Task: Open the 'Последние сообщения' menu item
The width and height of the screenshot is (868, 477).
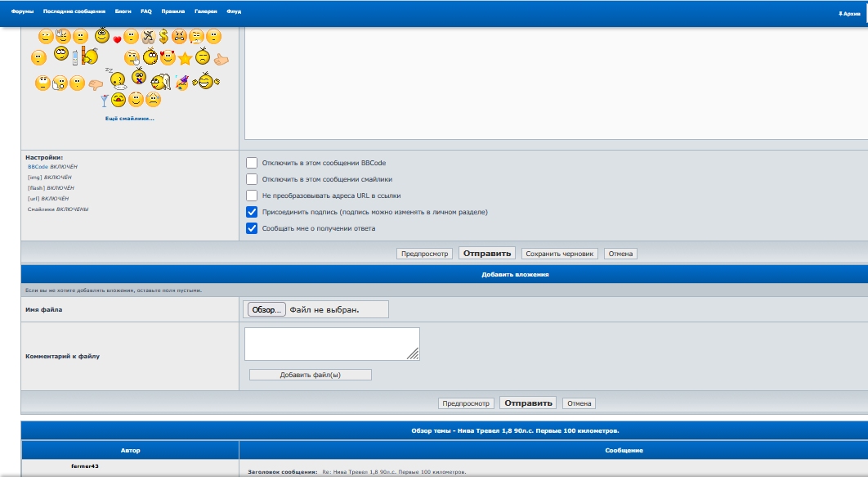Action: tap(74, 12)
